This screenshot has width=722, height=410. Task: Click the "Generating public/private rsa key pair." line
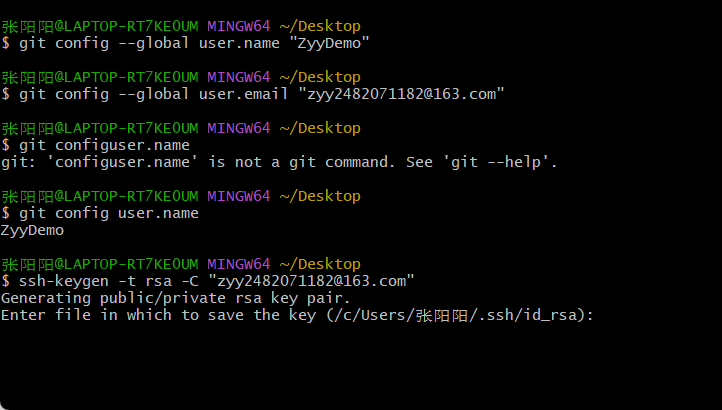tap(174, 298)
